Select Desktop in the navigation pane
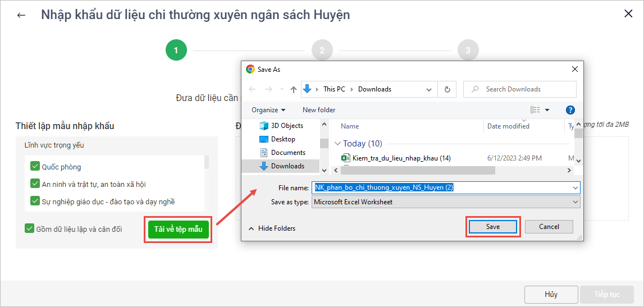 click(x=282, y=139)
